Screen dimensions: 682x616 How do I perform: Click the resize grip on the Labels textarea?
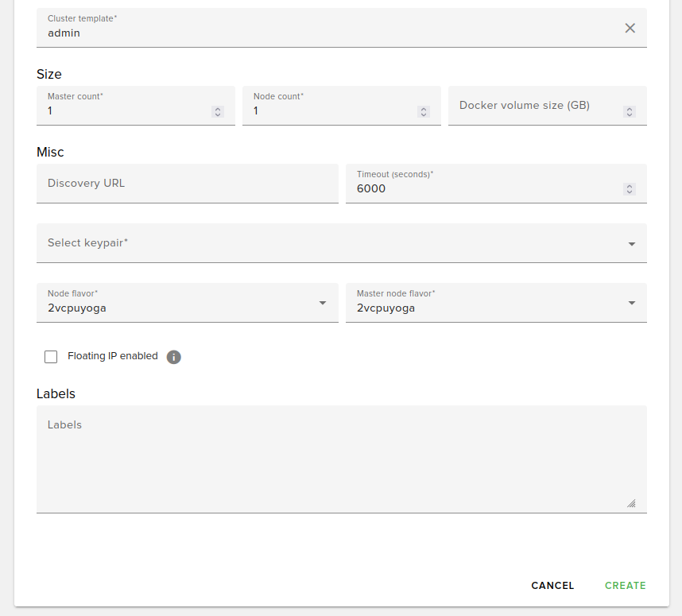click(x=631, y=503)
